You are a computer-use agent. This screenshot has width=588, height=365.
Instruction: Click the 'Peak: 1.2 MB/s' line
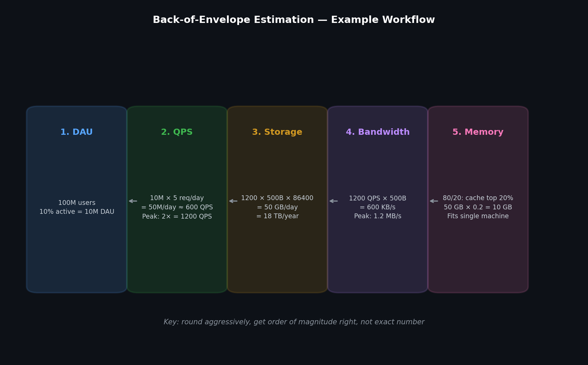click(378, 216)
